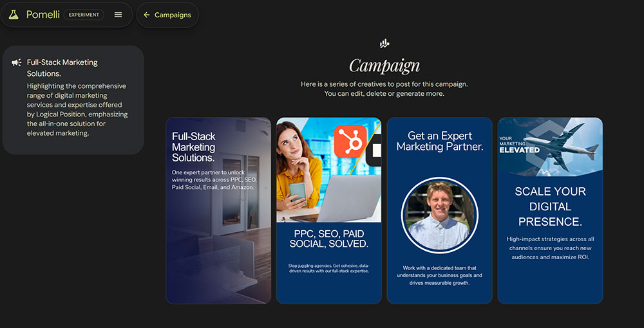Open the Full-Stack Marketing Solutions creative
Image resolution: width=644 pixels, height=328 pixels.
click(x=218, y=211)
